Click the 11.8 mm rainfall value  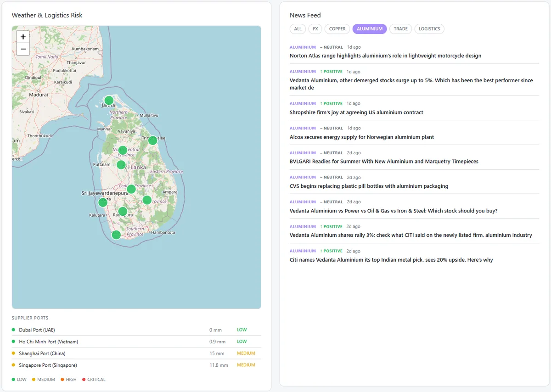[219, 365]
